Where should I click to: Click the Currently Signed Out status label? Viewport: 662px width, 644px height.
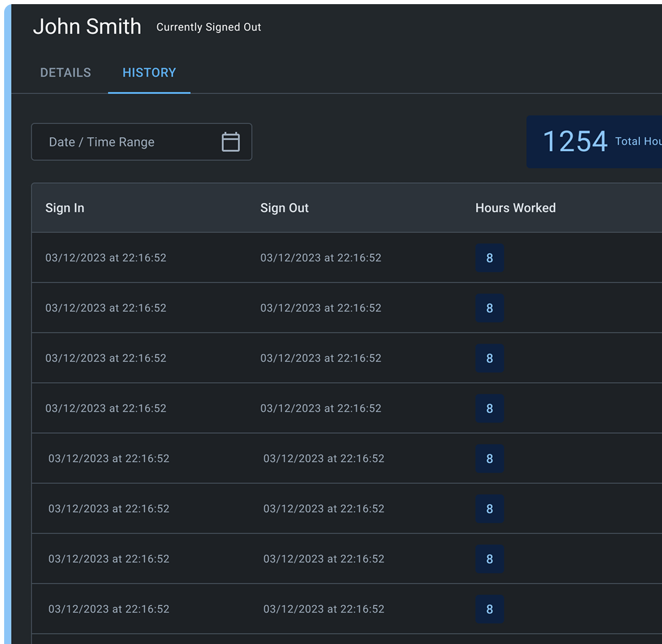click(x=209, y=27)
